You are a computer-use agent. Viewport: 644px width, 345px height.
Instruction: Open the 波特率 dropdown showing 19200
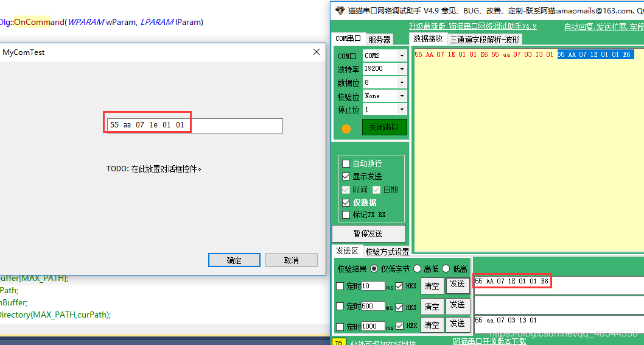click(x=385, y=69)
